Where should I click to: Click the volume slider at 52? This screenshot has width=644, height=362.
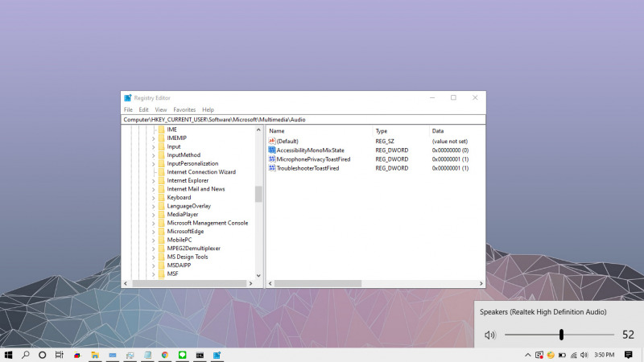click(x=561, y=335)
